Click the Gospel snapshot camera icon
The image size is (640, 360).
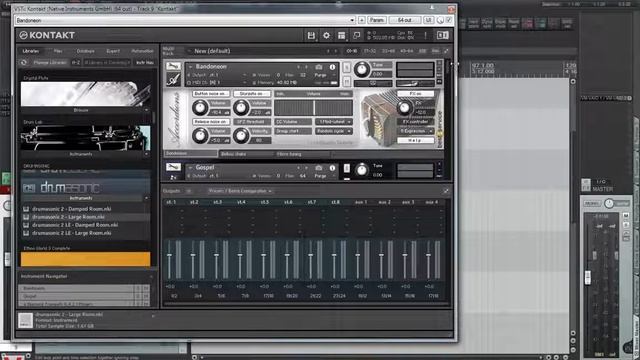tap(319, 168)
